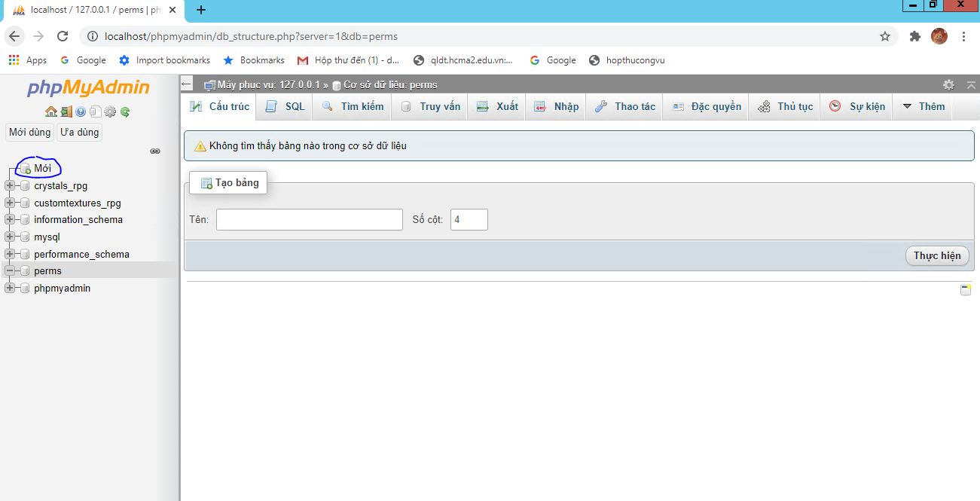Open the console note icon at bottom right

tap(966, 290)
